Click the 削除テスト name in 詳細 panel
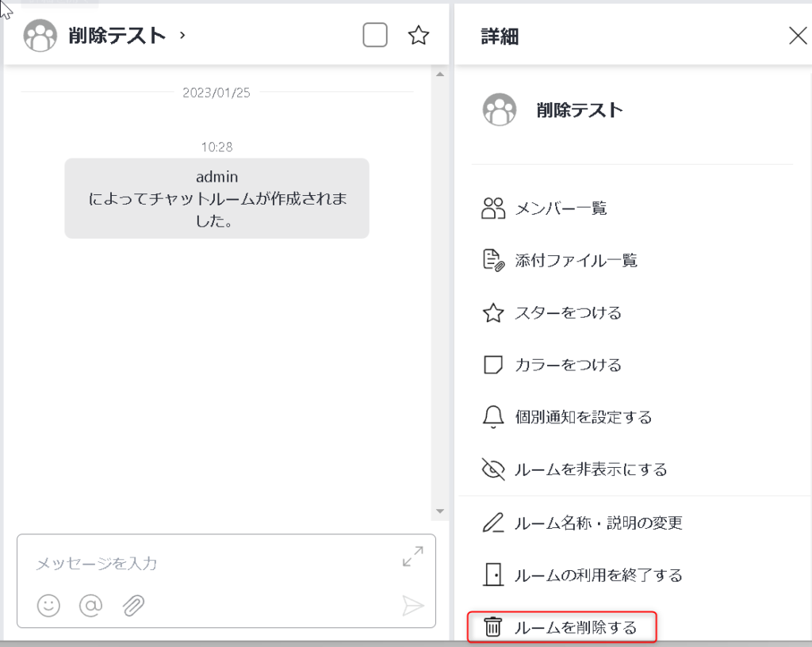The image size is (812, 647). pyautogui.click(x=580, y=109)
